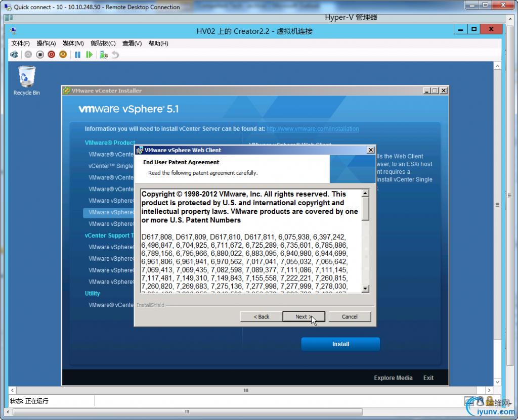Image resolution: width=518 pixels, height=420 pixels.
Task: Close the vSphere Web Client dialog
Action: coord(371,150)
